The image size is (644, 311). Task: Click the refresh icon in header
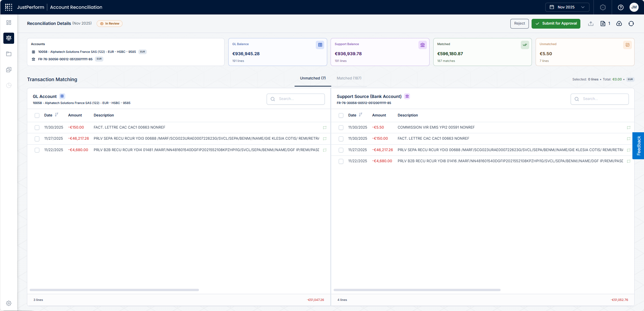631,24
